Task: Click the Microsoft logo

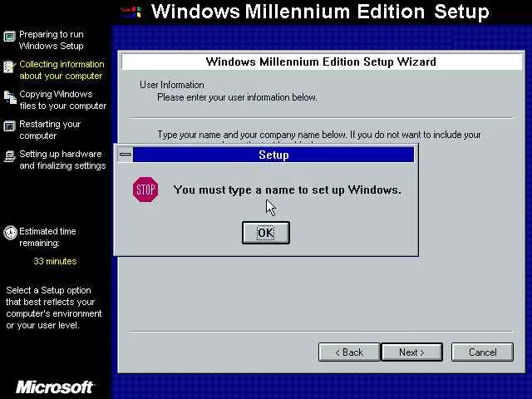Action: pos(55,387)
